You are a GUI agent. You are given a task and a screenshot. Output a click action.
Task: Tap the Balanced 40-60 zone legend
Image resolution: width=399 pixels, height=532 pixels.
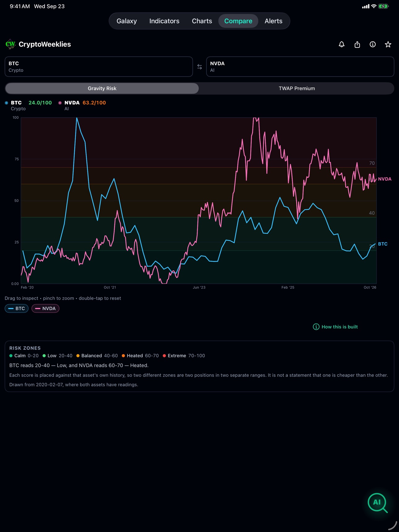coord(97,356)
